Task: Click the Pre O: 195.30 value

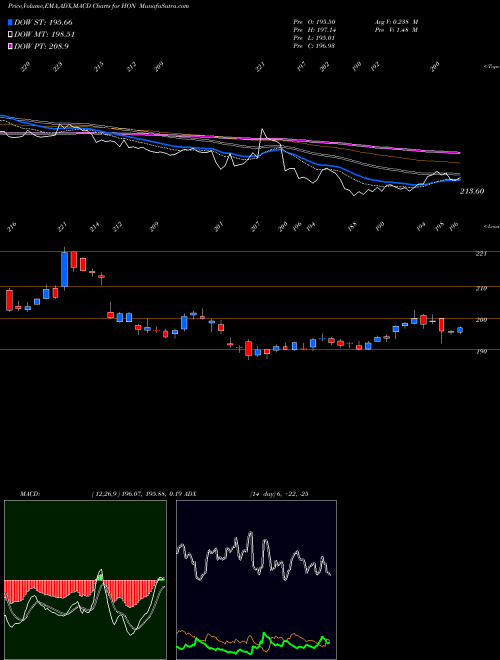Action: pos(314,22)
